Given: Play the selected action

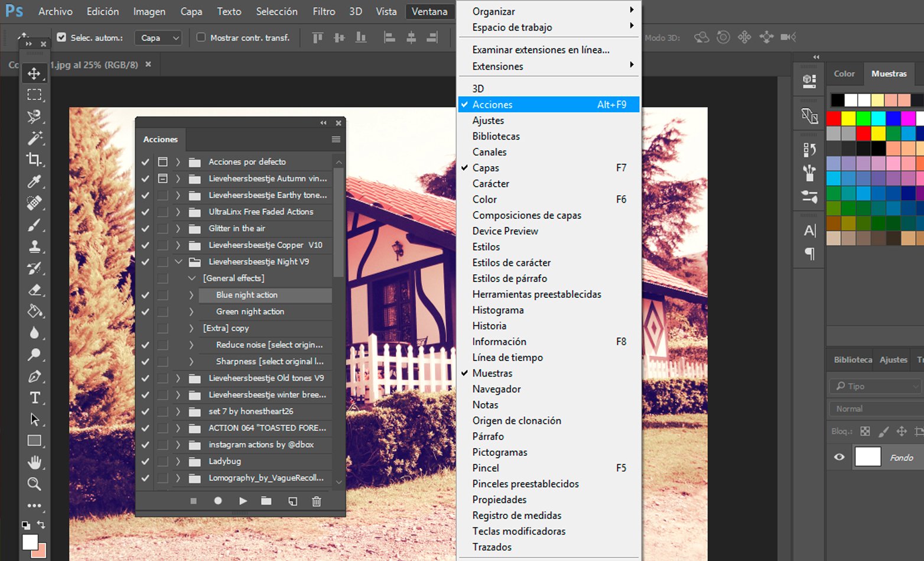Looking at the screenshot, I should click(243, 501).
